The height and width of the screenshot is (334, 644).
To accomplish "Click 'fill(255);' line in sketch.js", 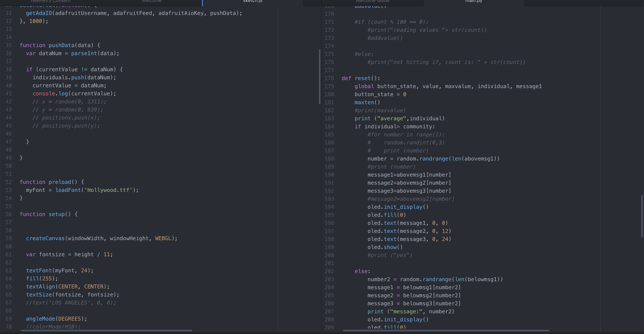I will [42, 278].
